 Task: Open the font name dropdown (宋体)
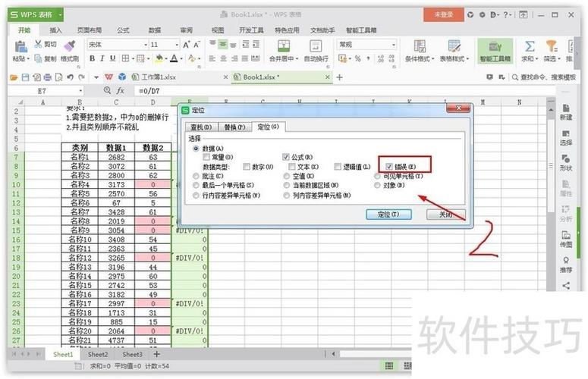[146, 45]
